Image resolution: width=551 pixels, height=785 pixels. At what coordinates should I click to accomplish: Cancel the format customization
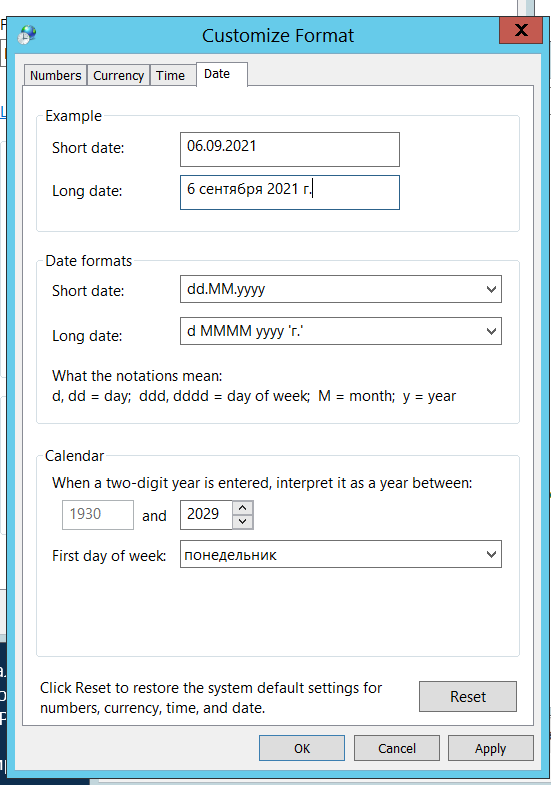tap(397, 748)
